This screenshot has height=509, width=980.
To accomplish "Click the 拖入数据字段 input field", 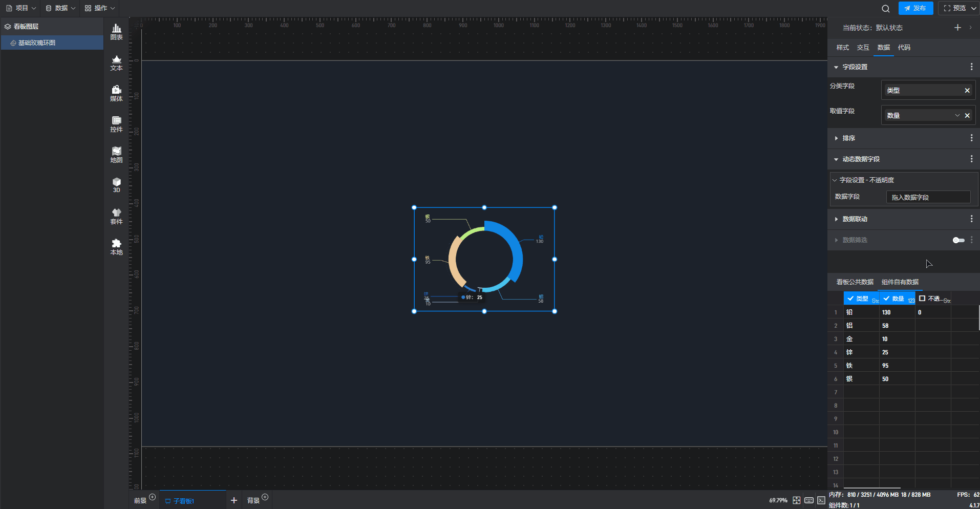I will (928, 197).
